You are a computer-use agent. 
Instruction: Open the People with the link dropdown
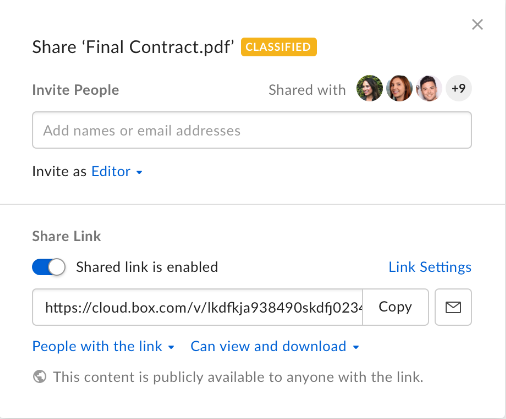tap(103, 346)
